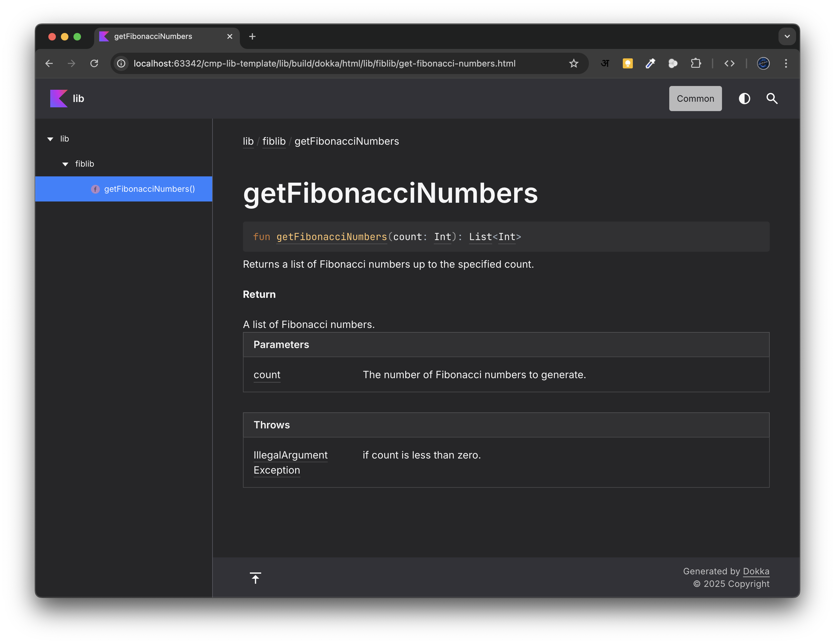Open the eyedropper extension icon
The height and width of the screenshot is (644, 835).
coord(650,63)
